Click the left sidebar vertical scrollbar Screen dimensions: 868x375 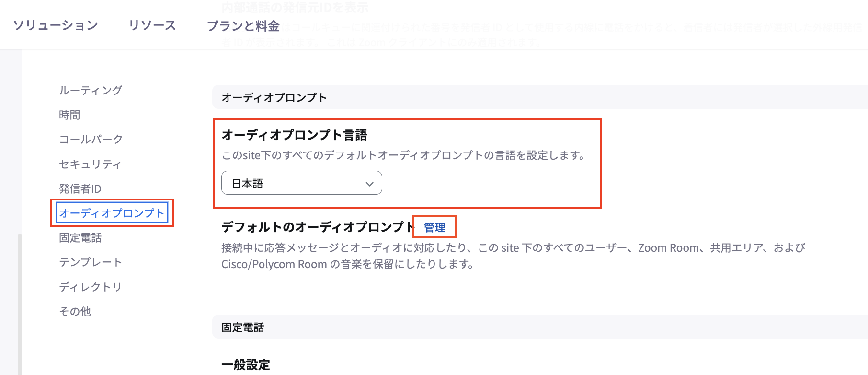point(20,304)
